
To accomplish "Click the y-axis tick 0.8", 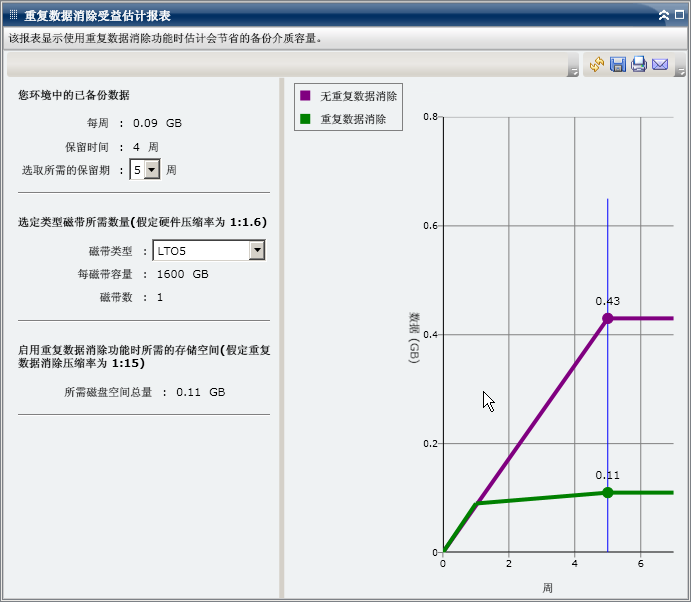I will [431, 117].
